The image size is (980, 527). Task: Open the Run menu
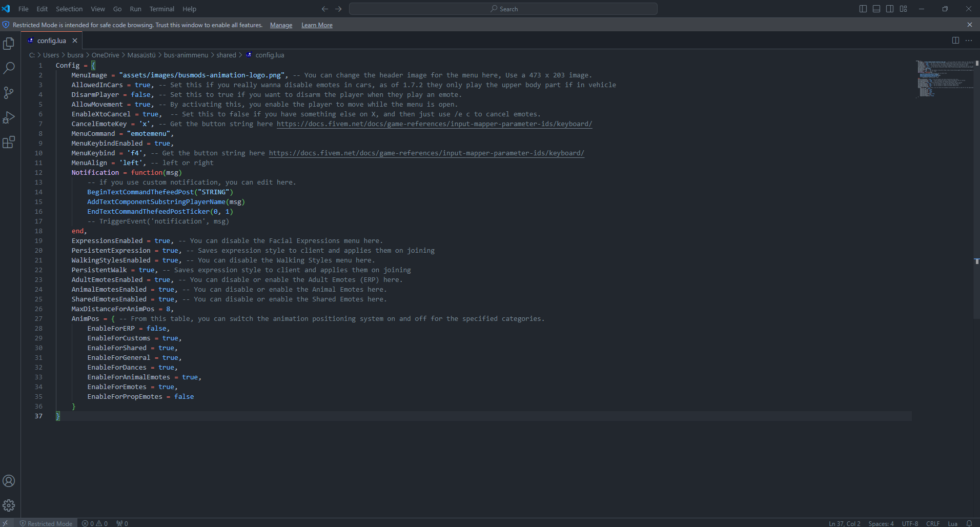pyautogui.click(x=135, y=9)
